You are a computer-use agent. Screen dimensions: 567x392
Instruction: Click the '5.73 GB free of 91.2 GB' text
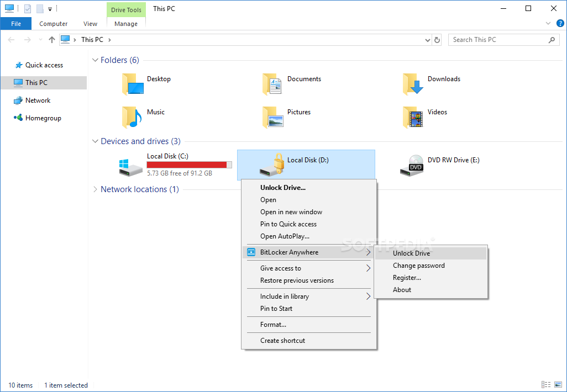tap(180, 173)
